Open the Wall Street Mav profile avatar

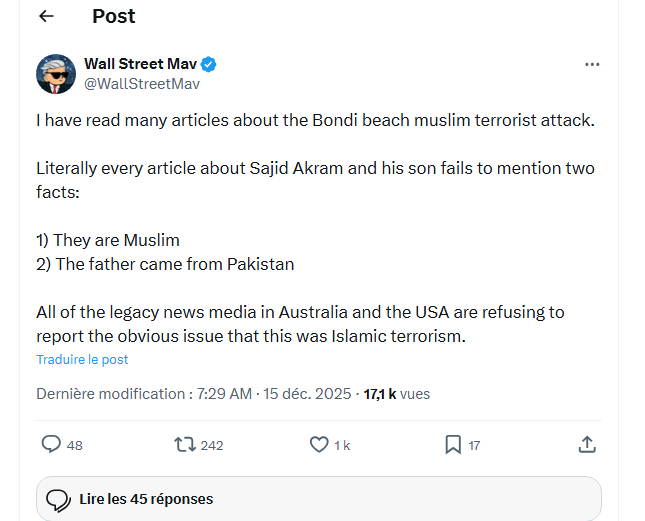[56, 74]
